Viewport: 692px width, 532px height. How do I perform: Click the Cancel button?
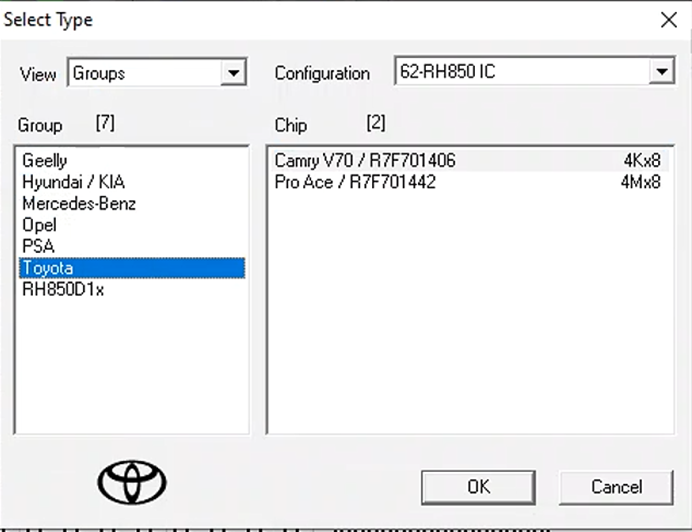click(616, 487)
